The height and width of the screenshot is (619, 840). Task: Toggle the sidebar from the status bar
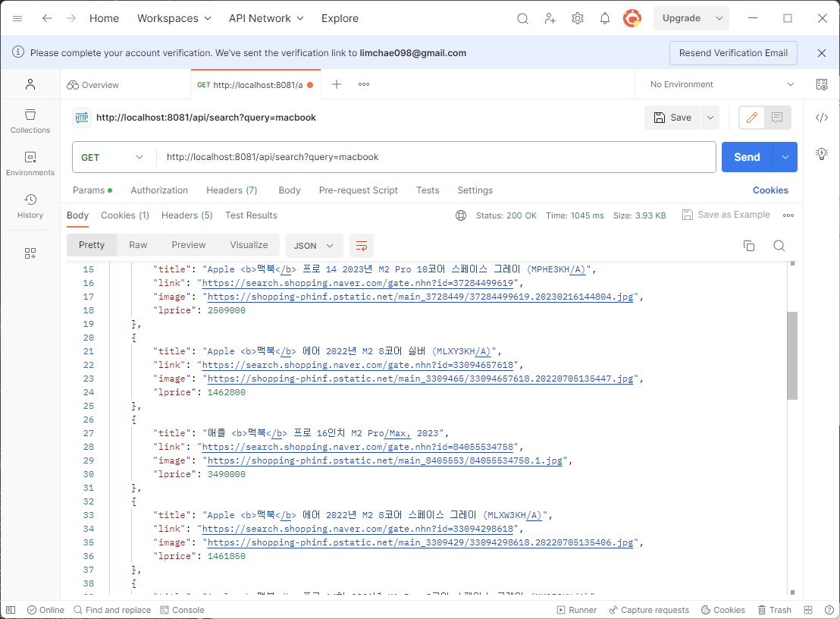click(11, 610)
